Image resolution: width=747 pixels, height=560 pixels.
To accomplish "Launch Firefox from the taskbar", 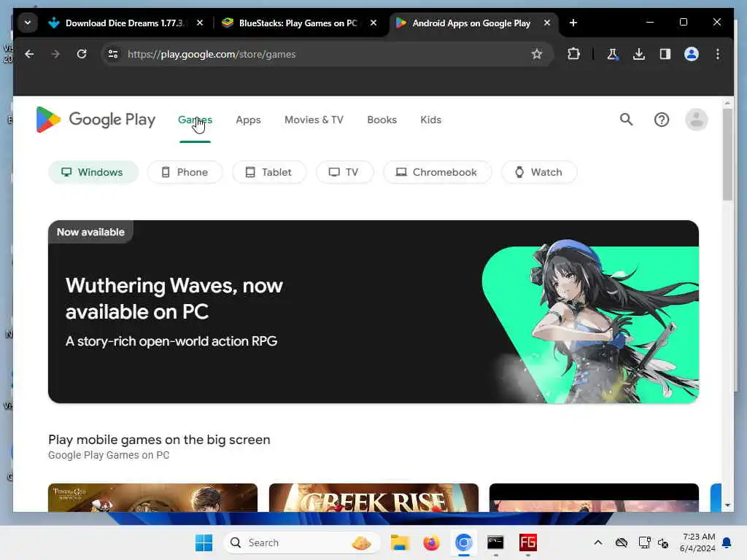I will tap(431, 542).
